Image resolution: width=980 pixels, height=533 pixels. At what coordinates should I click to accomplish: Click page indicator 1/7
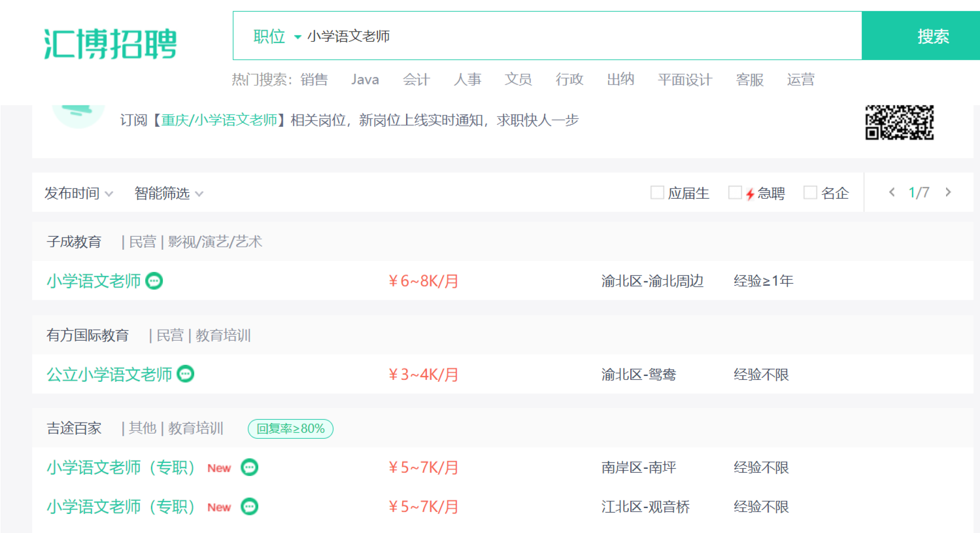tap(919, 193)
